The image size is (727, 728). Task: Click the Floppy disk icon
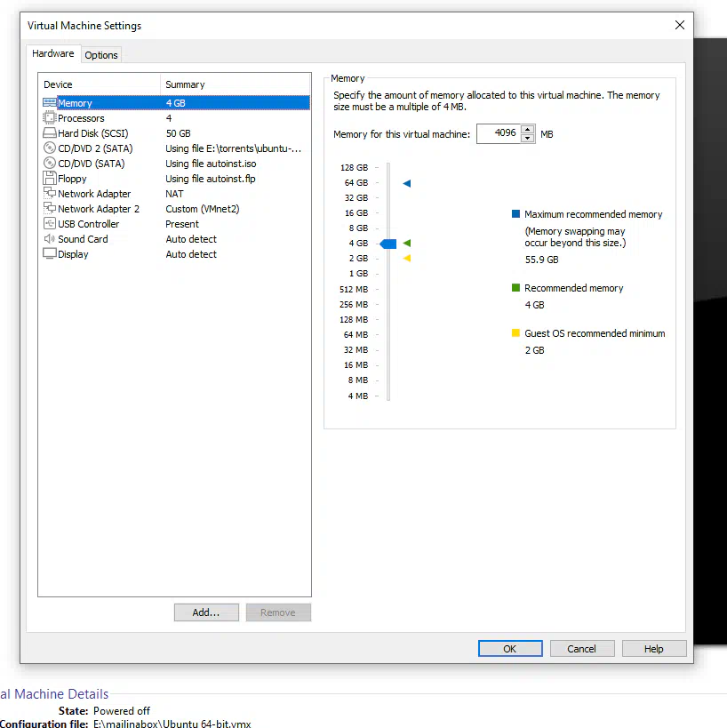[49, 179]
